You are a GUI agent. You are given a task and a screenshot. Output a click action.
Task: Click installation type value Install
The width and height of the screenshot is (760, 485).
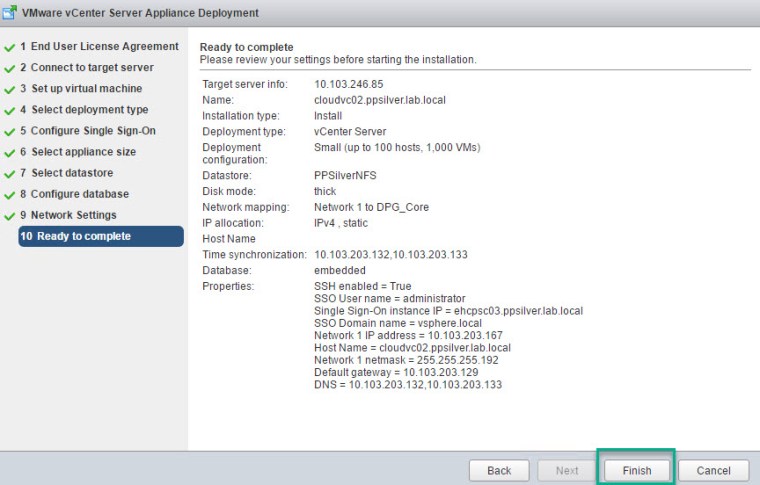(328, 116)
